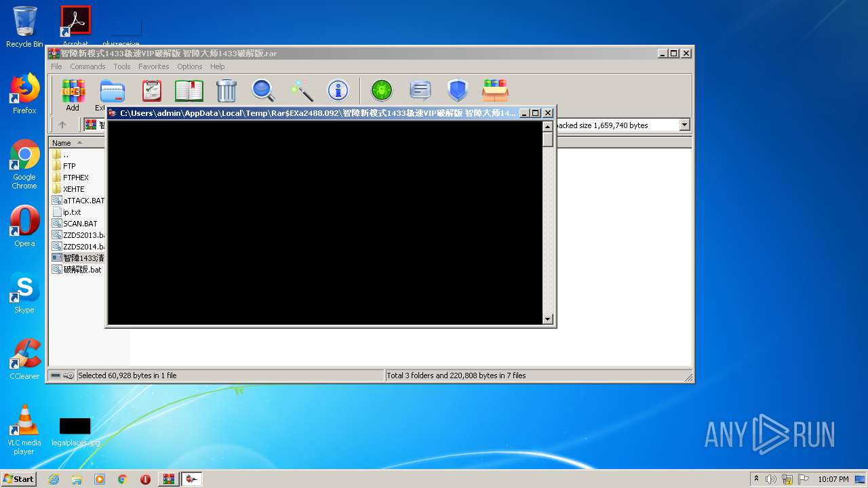Click the Comment speech bubble icon
868x488 pixels.
click(420, 90)
